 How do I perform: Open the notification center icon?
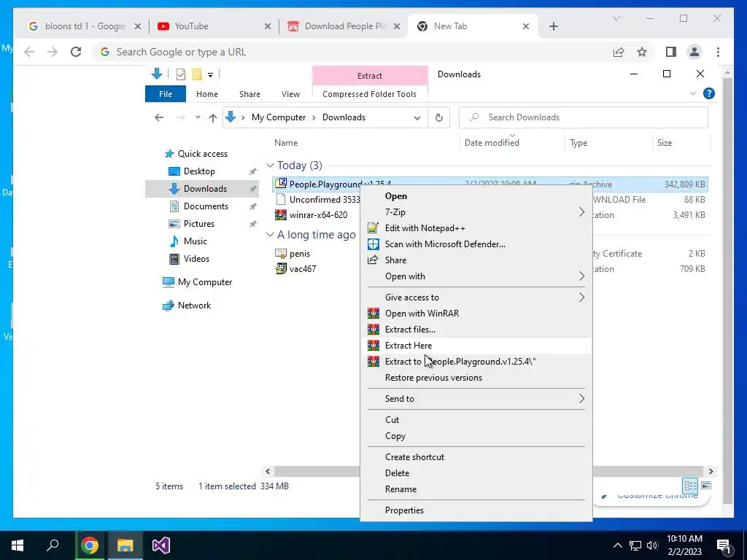(x=724, y=545)
